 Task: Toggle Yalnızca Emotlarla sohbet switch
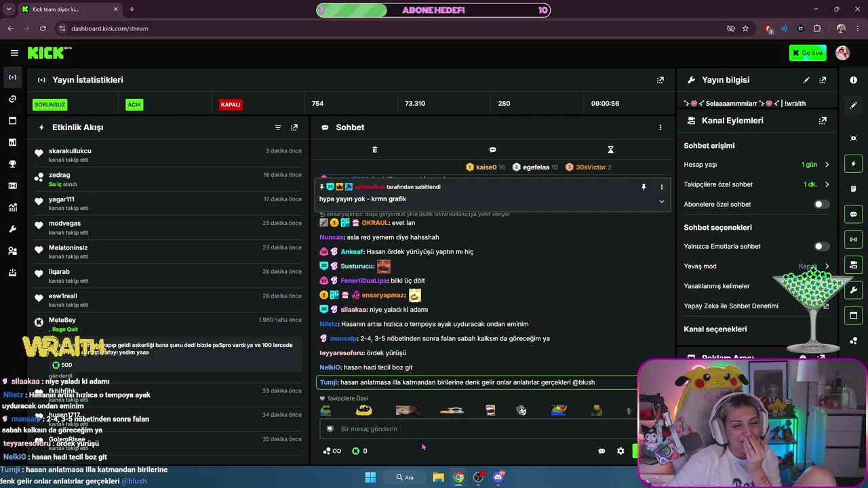(x=821, y=246)
